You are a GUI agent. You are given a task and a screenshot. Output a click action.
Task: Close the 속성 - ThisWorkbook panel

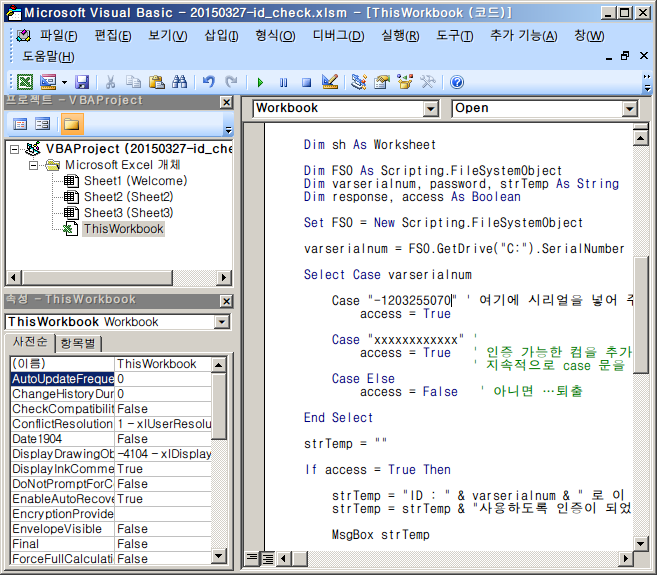tap(226, 301)
